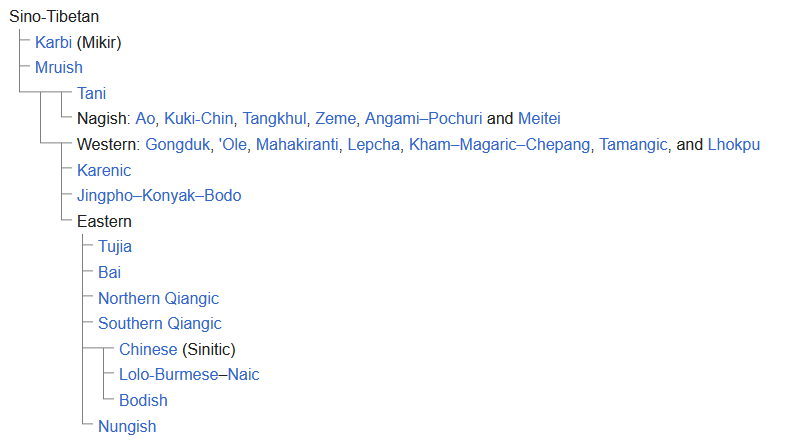Follow the Jingpho–Konyak–Bodo link
Image resolution: width=797 pixels, height=446 pixels.
159,196
